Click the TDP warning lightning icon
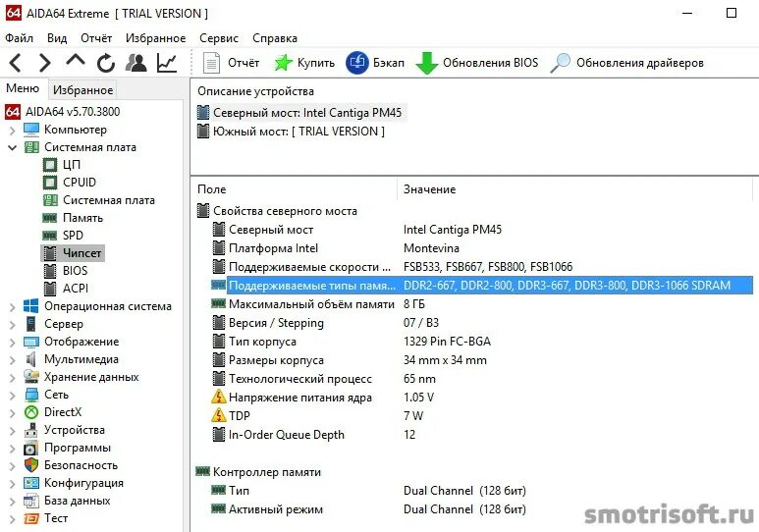 [x=219, y=415]
